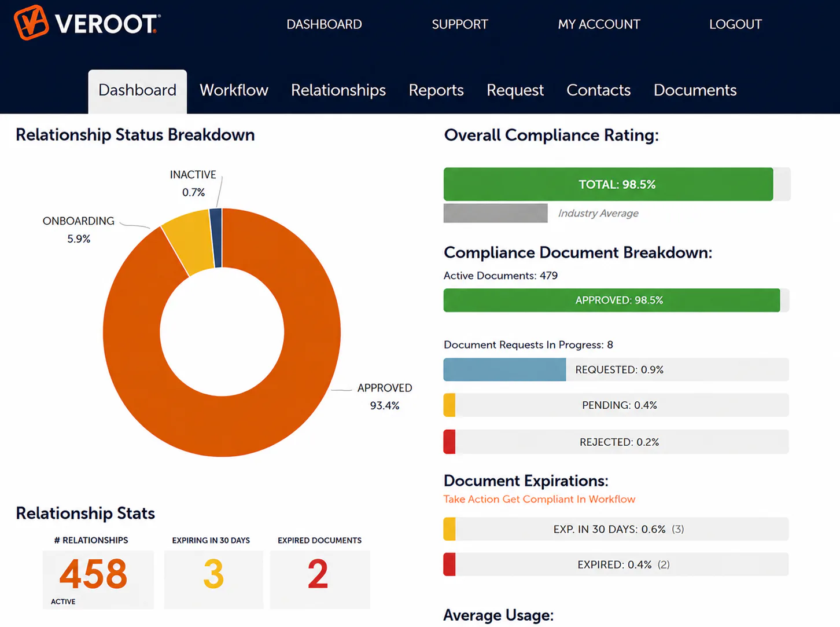Click the ONBOARDING 5.9% chart label
This screenshot has width=840, height=627.
pyautogui.click(x=79, y=230)
